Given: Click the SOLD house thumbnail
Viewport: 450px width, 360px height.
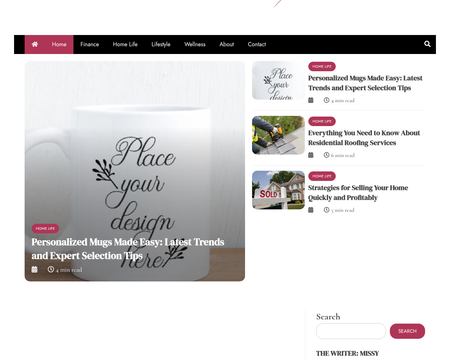Looking at the screenshot, I should click(278, 190).
